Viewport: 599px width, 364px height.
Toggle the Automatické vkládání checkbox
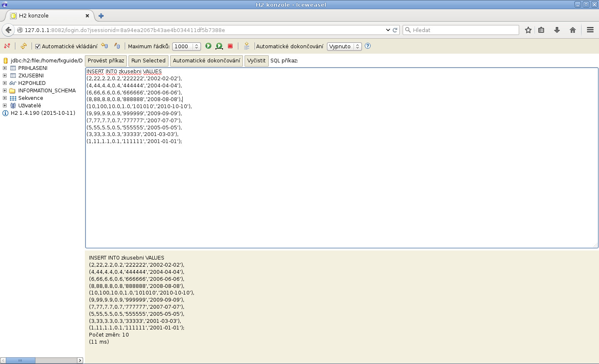pos(38,47)
